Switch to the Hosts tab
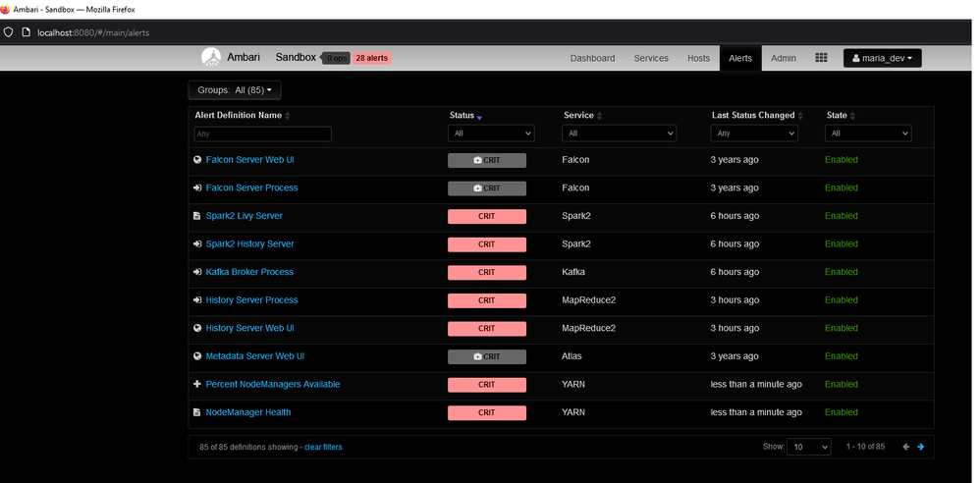Image resolution: width=980 pixels, height=483 pixels. [x=699, y=58]
